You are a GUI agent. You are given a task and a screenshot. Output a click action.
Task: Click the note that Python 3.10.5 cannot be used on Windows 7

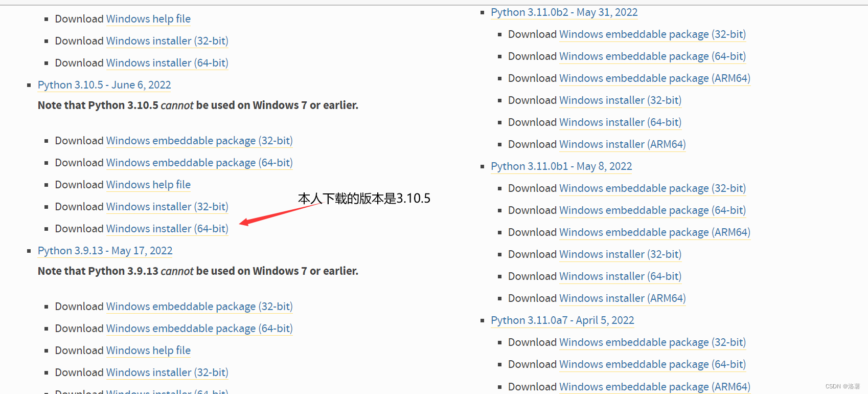pyautogui.click(x=198, y=105)
